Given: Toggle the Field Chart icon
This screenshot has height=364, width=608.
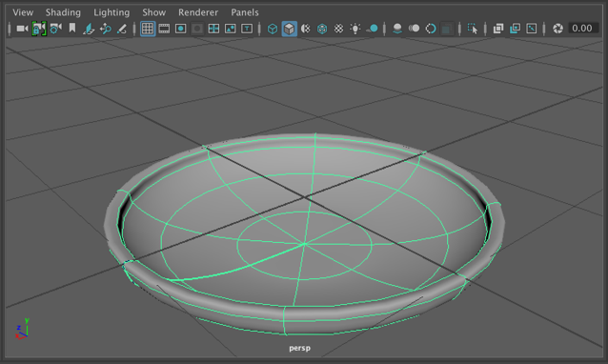Looking at the screenshot, I should point(213,29).
